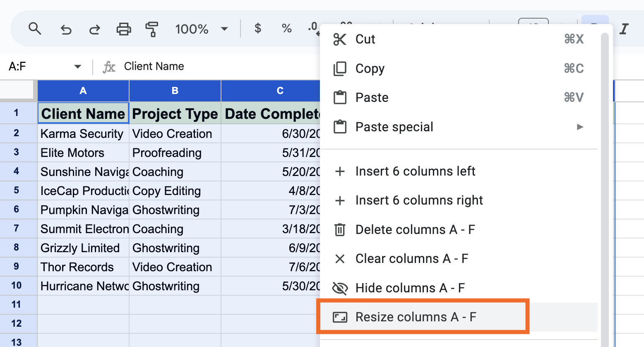Click the Grizzly Limited cell
This screenshot has height=347, width=644.
(x=83, y=248)
